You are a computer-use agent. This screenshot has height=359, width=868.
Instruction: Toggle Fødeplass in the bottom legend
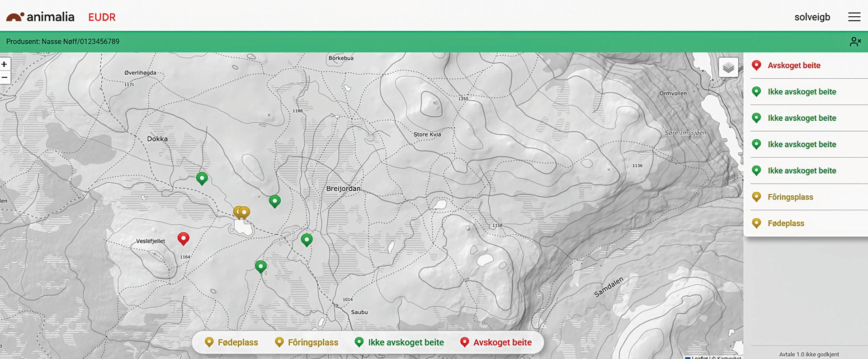(x=231, y=342)
